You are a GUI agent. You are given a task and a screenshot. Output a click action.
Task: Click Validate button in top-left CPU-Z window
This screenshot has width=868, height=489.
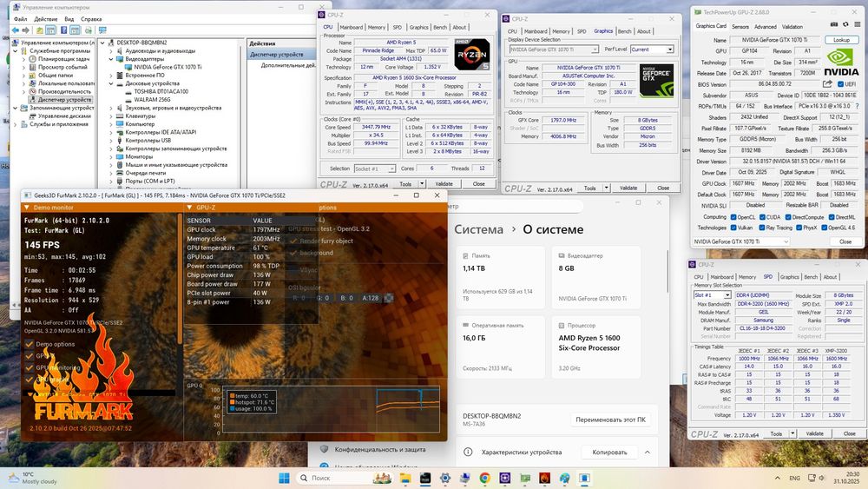coord(444,184)
